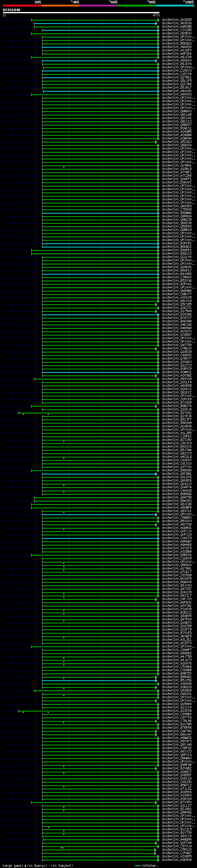Open the UniRef100_Q0AFF1 label
The width and height of the screenshot is (197, 868).
[177, 179]
